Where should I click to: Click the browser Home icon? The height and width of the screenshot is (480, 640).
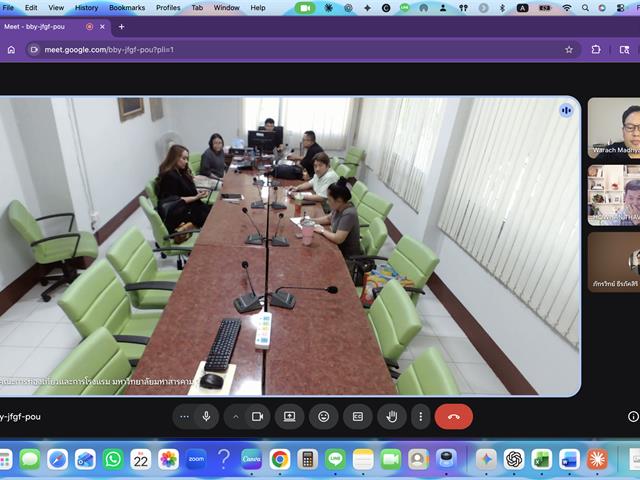point(11,49)
